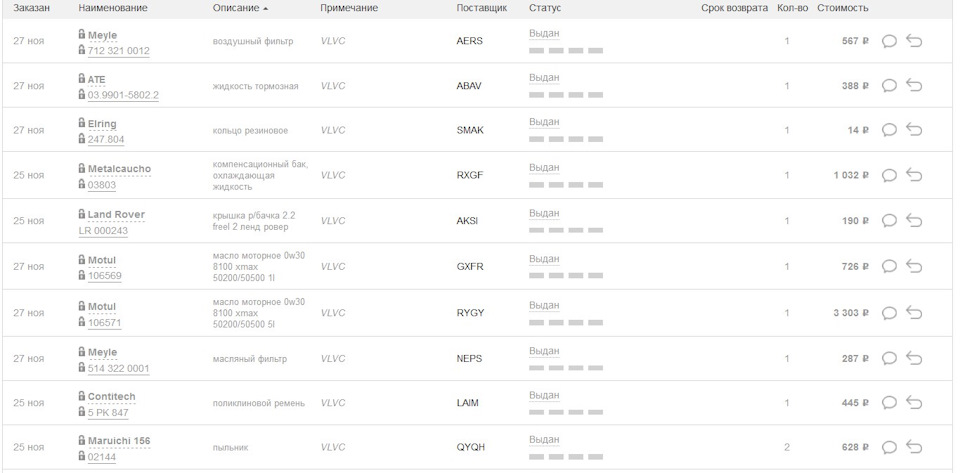Viewport: 960px width, 473px height.
Task: Click the Metalcaucho brand name link
Action: click(119, 169)
